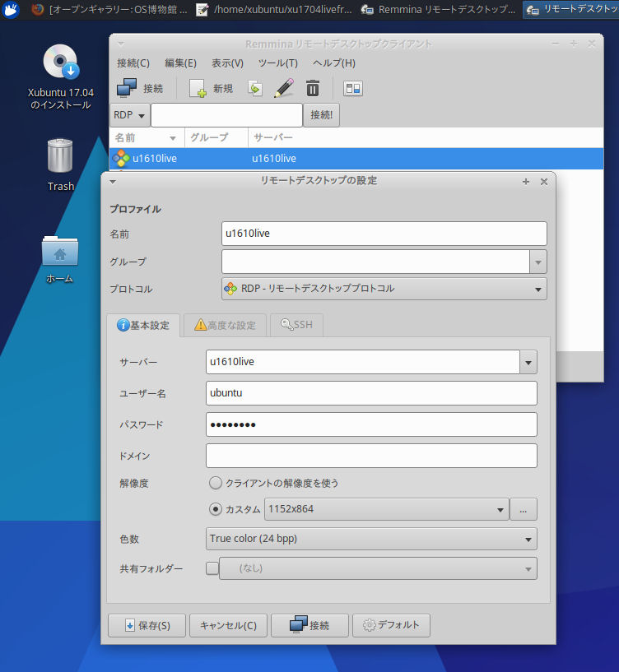
Task: Click the ユーザー名 field containing ubuntu
Action: [x=371, y=393]
